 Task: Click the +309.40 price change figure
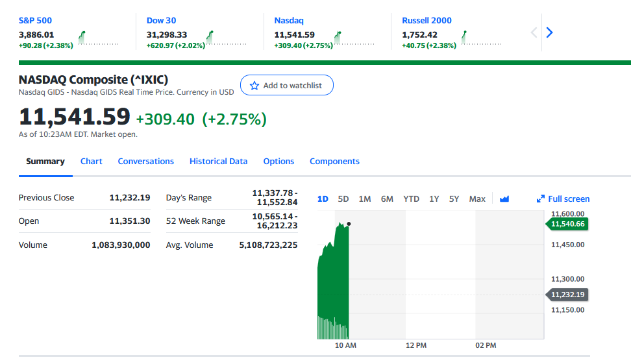pos(166,119)
